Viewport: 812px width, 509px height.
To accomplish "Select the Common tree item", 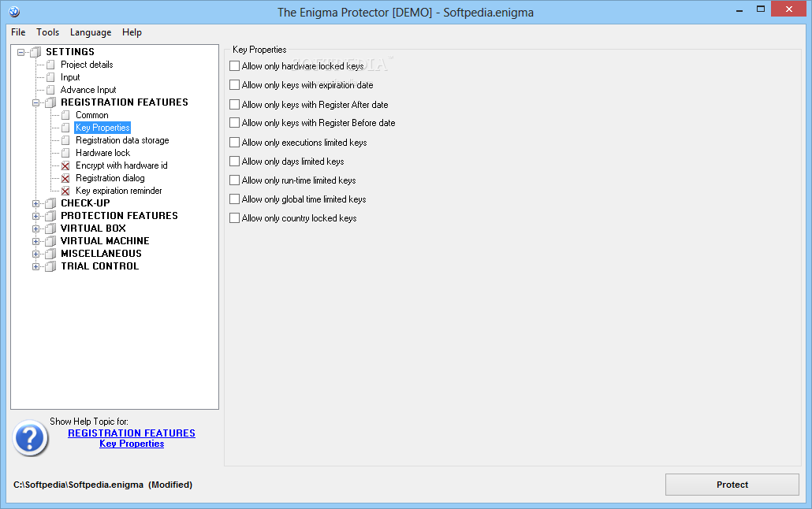I will [x=92, y=115].
